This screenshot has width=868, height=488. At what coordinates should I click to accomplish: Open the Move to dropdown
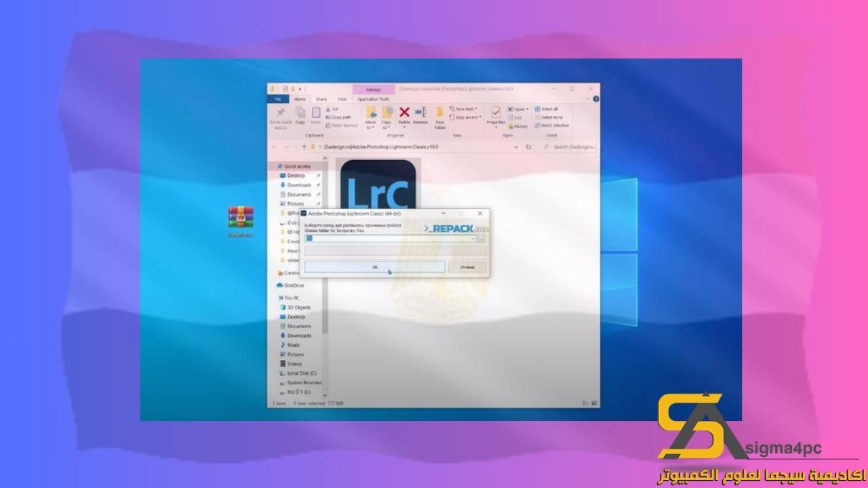(371, 117)
